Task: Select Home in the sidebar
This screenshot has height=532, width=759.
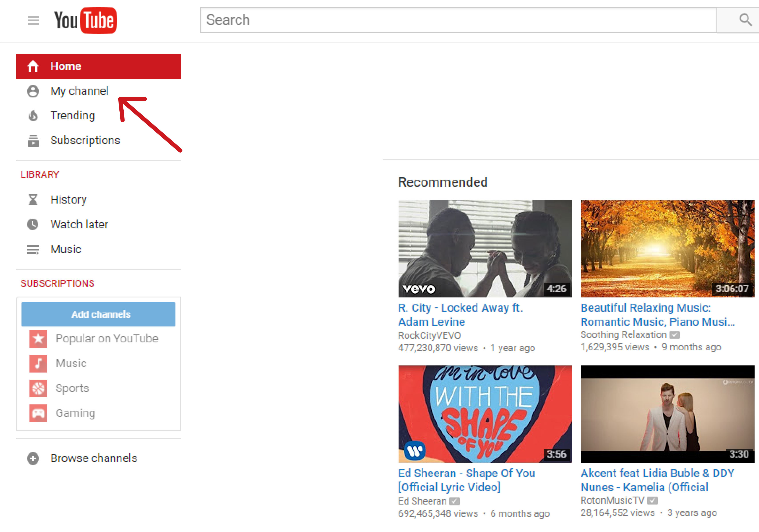Action: pyautogui.click(x=99, y=66)
